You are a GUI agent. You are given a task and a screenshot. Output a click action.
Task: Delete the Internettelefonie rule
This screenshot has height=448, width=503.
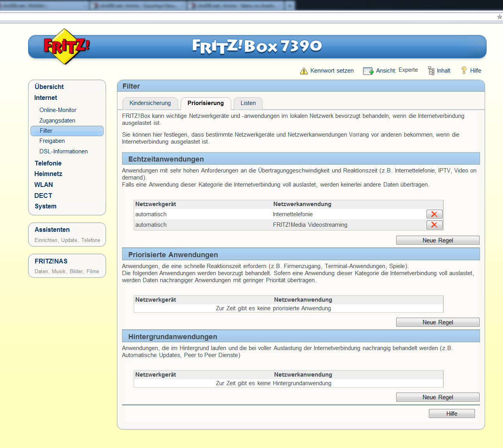coord(434,214)
